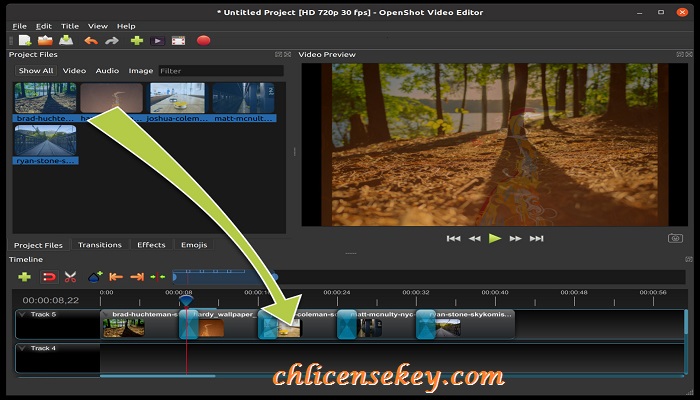Click the 00:00:08,22 timecode display
Viewport: 700px width, 400px height.
pyautogui.click(x=50, y=300)
